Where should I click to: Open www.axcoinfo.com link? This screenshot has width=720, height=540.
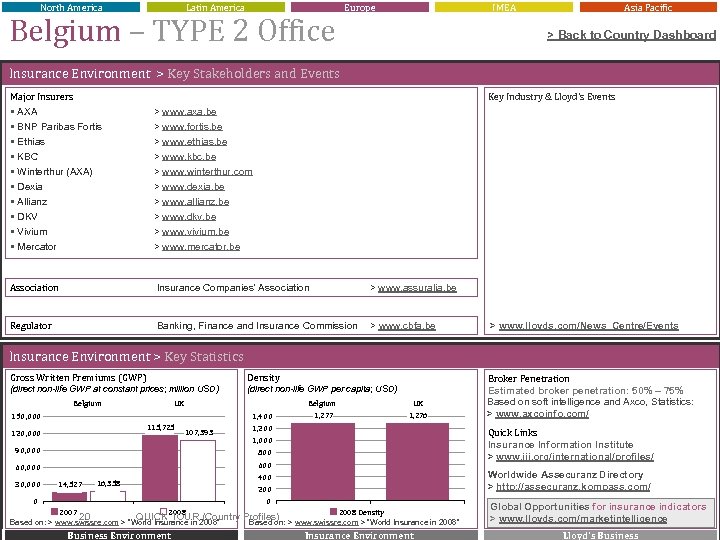click(542, 414)
